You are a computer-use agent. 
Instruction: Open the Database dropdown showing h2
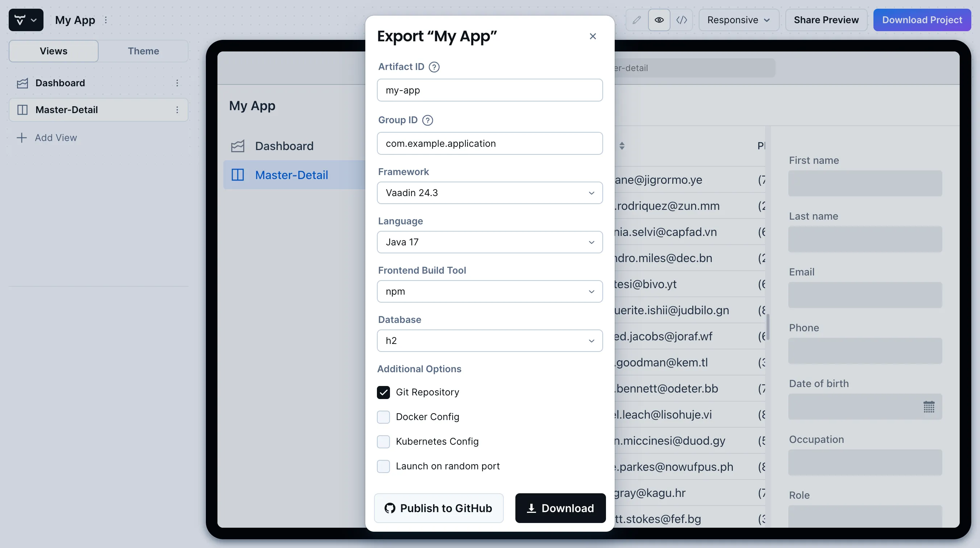pos(490,341)
